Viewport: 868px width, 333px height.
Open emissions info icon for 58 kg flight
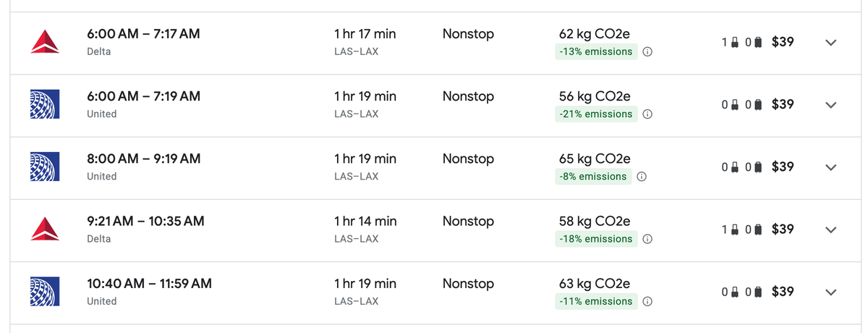(648, 239)
